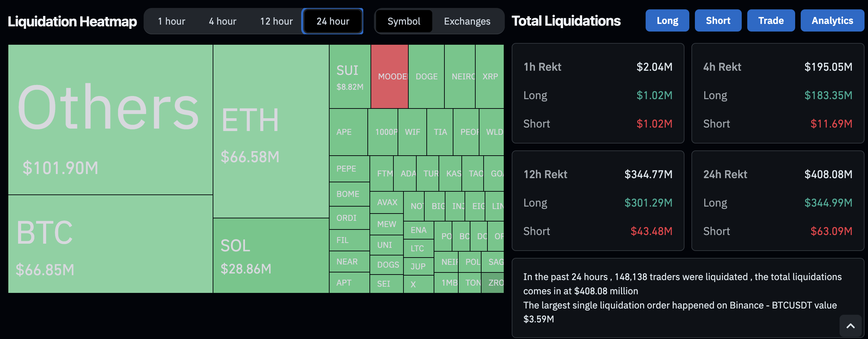Click the darker ZRO tile

click(493, 283)
